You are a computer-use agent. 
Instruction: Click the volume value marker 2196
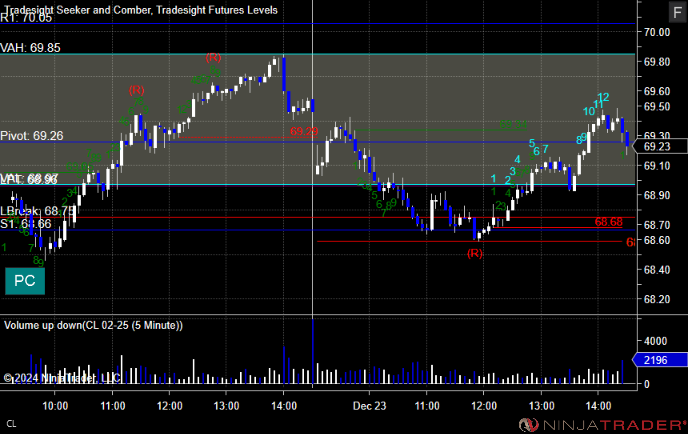(660, 360)
